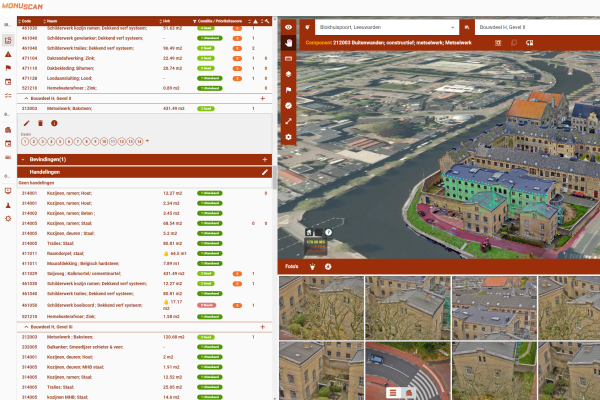The width and height of the screenshot is (600, 400).
Task: Click the cog icon at bottom of left sidebar
Action: point(8,219)
